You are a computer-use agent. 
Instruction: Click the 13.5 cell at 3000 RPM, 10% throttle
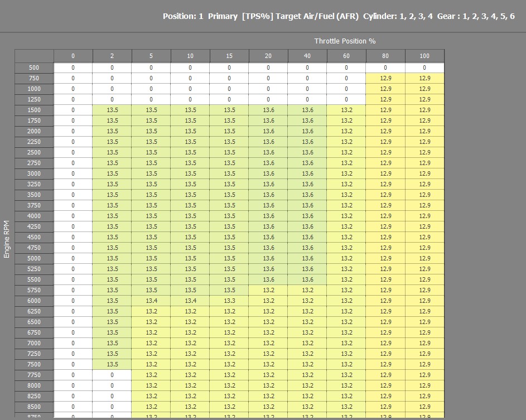tap(190, 173)
